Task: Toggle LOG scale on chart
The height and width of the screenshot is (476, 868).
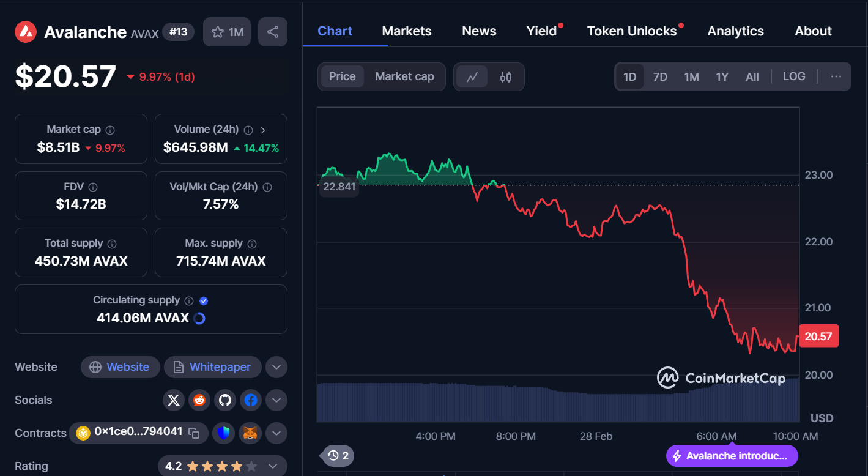Action: pos(794,76)
